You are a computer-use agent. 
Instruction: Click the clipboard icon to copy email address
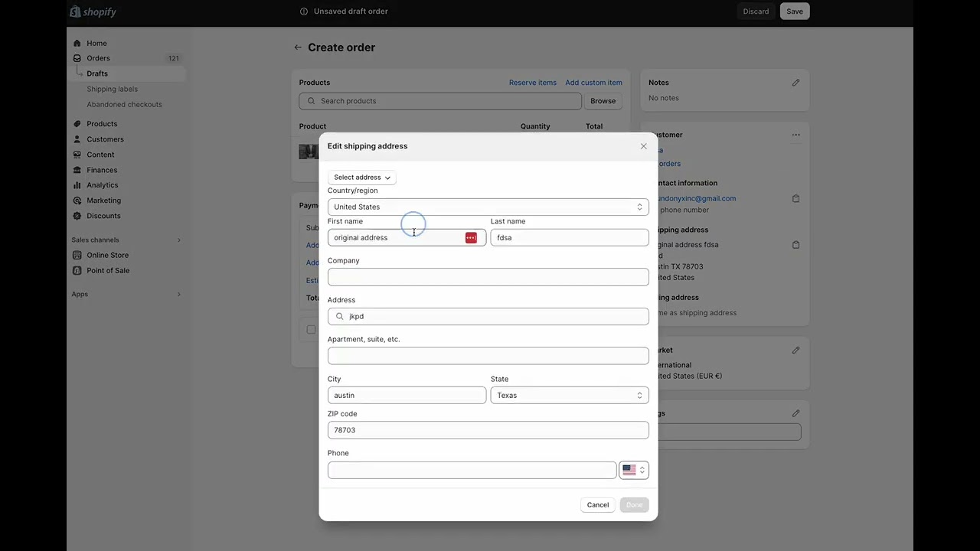pyautogui.click(x=795, y=197)
